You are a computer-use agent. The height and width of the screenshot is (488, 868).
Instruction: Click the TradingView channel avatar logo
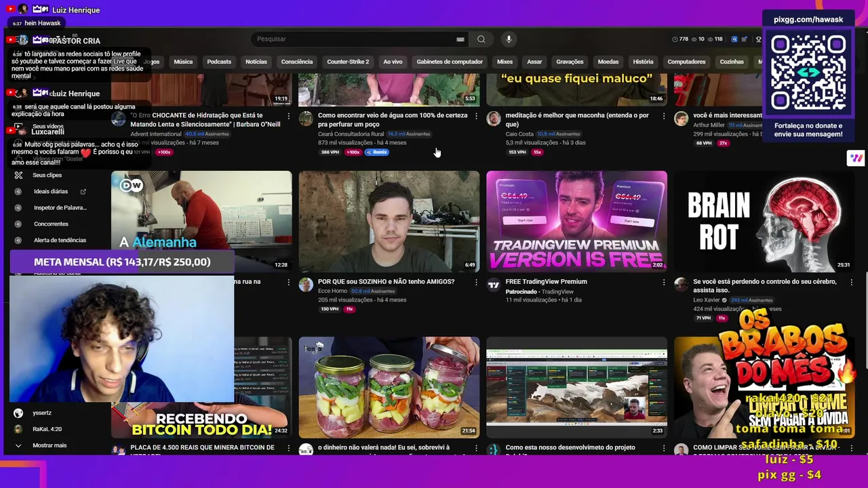[494, 285]
